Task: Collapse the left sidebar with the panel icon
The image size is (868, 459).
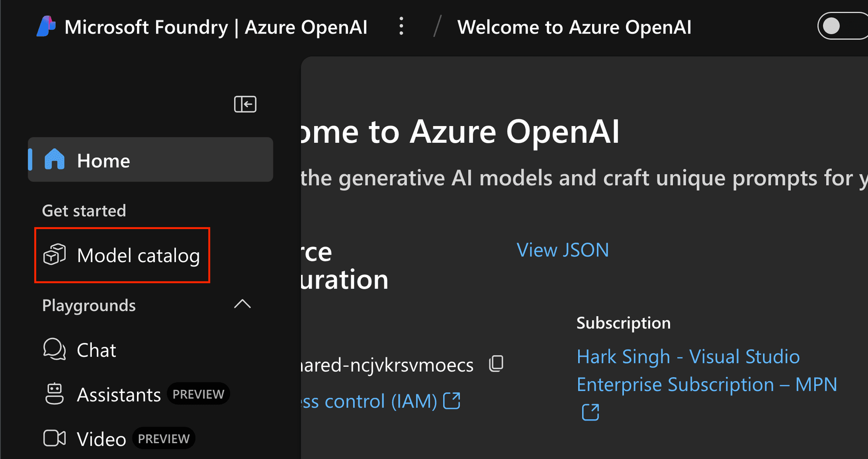Action: tap(245, 104)
